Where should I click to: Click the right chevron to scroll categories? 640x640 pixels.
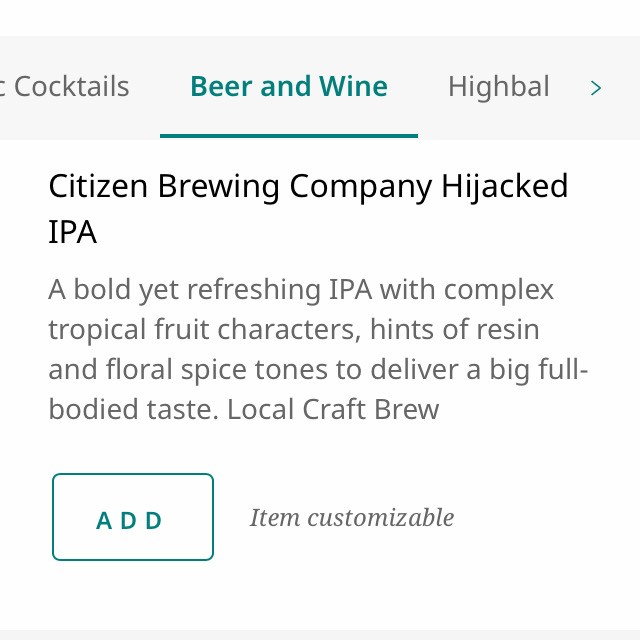[x=596, y=88]
